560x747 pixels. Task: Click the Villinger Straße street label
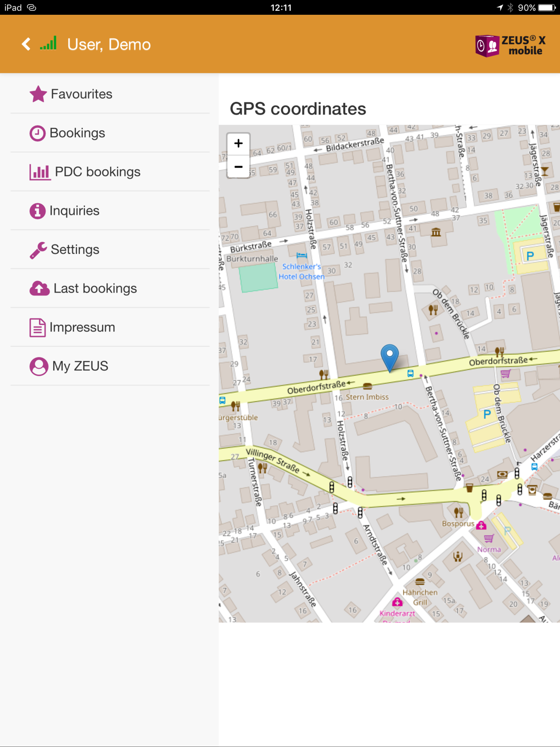coord(273,461)
